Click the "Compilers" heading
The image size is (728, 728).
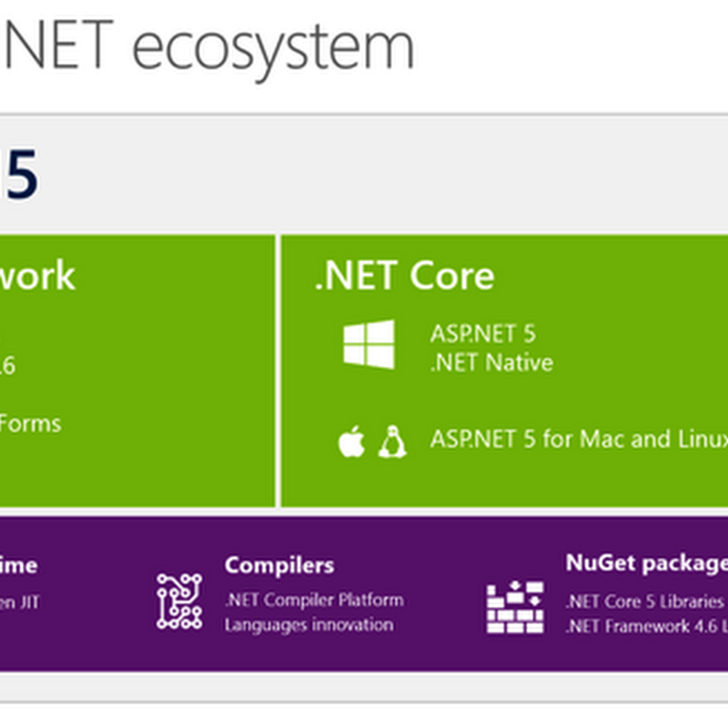click(x=279, y=565)
